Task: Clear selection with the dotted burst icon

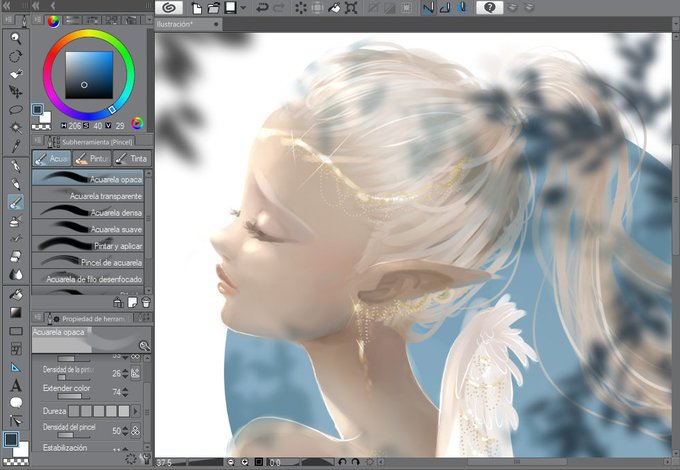Action: click(x=301, y=8)
